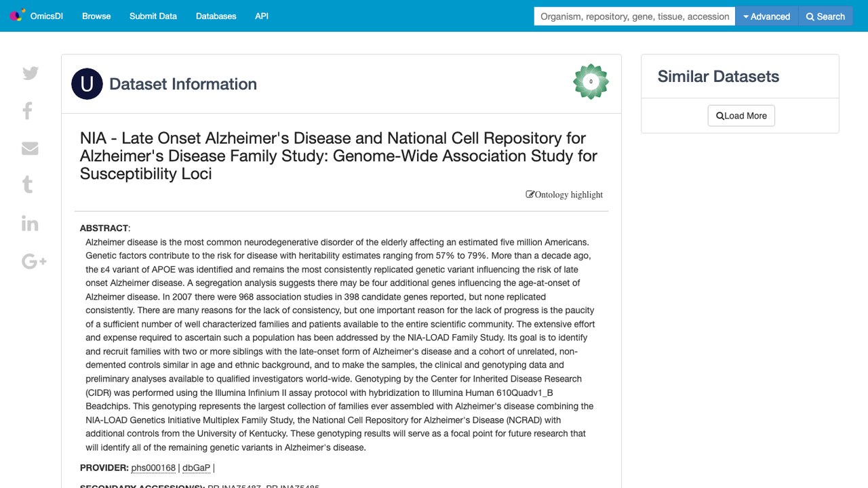Share dataset on LinkedIn
The width and height of the screenshot is (868, 488).
(30, 223)
